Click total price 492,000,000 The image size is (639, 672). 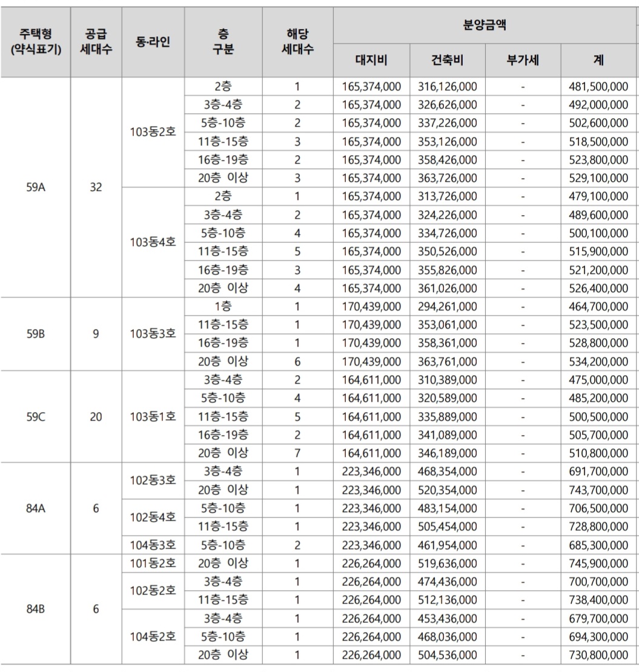tap(599, 105)
